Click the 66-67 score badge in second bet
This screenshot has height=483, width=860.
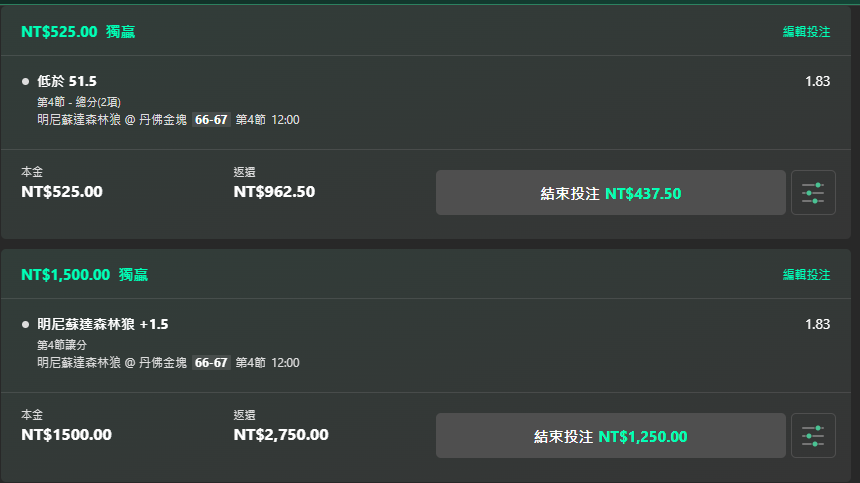click(x=211, y=362)
